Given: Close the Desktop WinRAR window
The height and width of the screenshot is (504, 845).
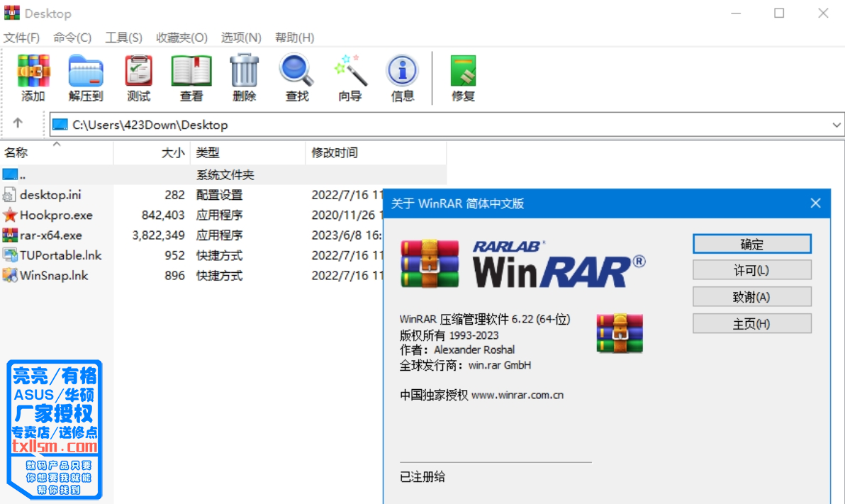Looking at the screenshot, I should coord(823,13).
